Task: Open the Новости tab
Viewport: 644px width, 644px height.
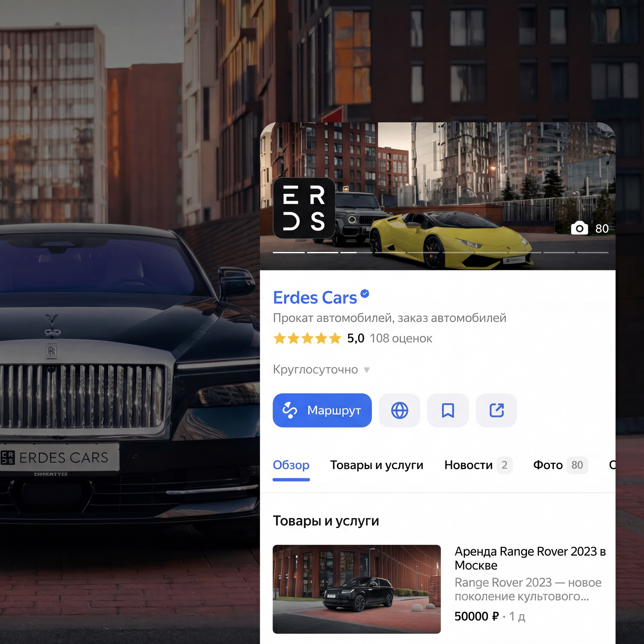Action: (x=468, y=465)
